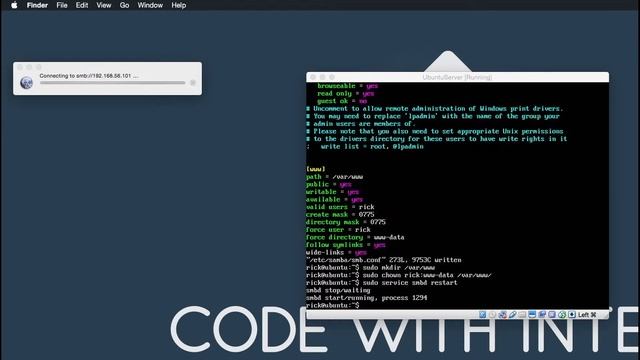Click the hard disk activity indicator icon
Screen dimensions: 640x360
(482, 315)
